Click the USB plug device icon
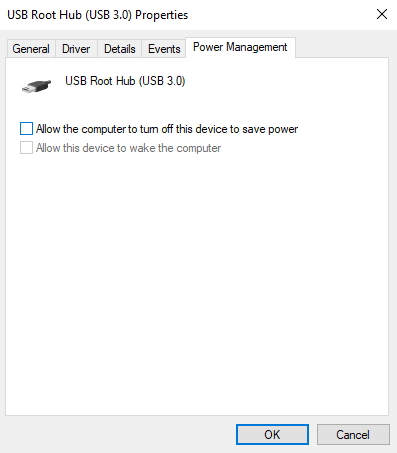397x453 pixels. [x=36, y=86]
